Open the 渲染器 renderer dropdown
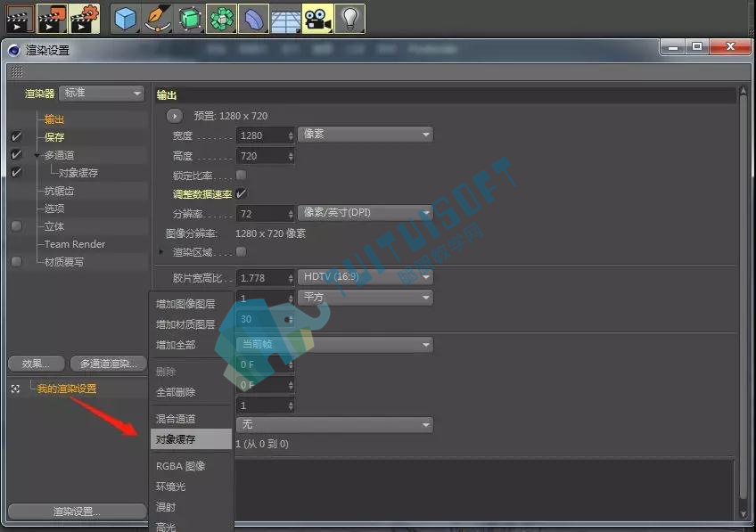 [x=102, y=93]
